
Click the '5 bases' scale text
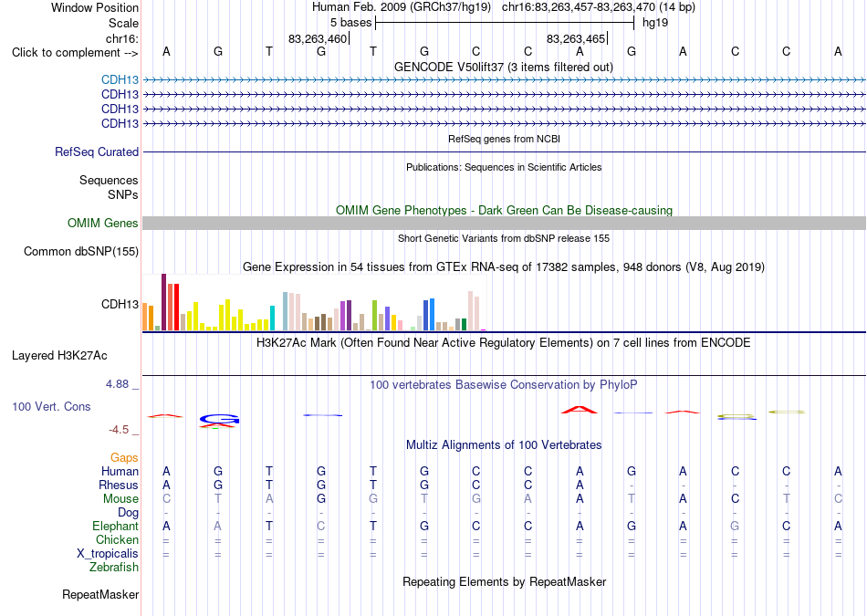[351, 23]
